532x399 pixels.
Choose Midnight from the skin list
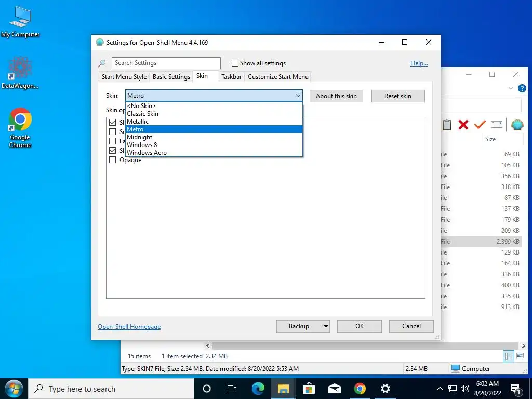point(214,137)
